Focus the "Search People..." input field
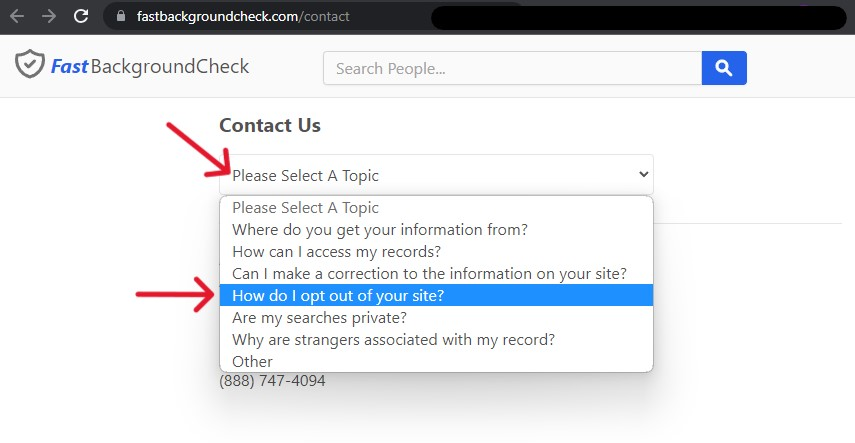The image size is (855, 443). pos(512,68)
